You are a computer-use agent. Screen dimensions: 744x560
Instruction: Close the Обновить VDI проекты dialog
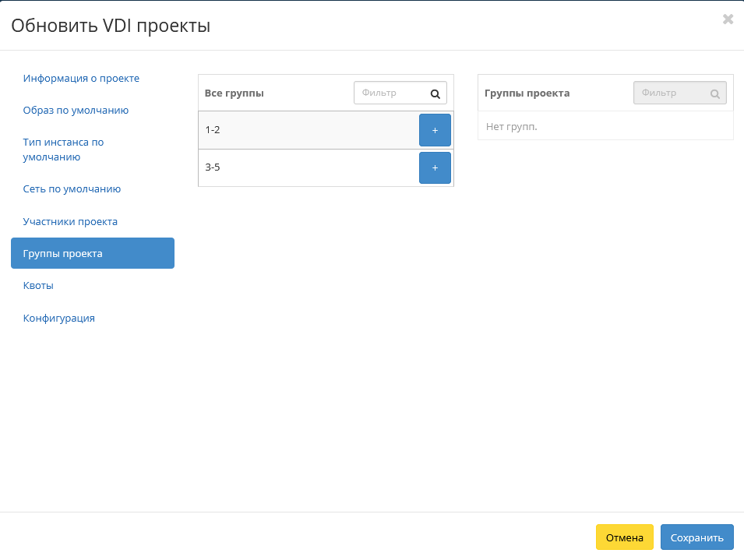pos(728,19)
